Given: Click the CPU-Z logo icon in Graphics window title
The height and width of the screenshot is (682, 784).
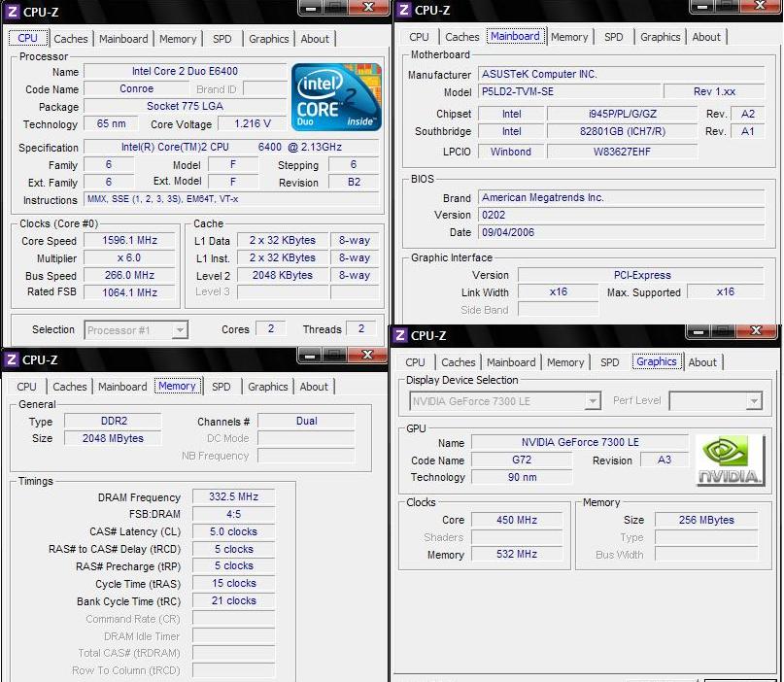Looking at the screenshot, I should tap(400, 335).
